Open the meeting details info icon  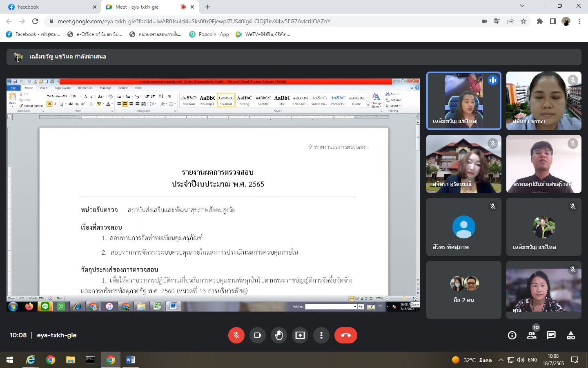pyautogui.click(x=512, y=336)
